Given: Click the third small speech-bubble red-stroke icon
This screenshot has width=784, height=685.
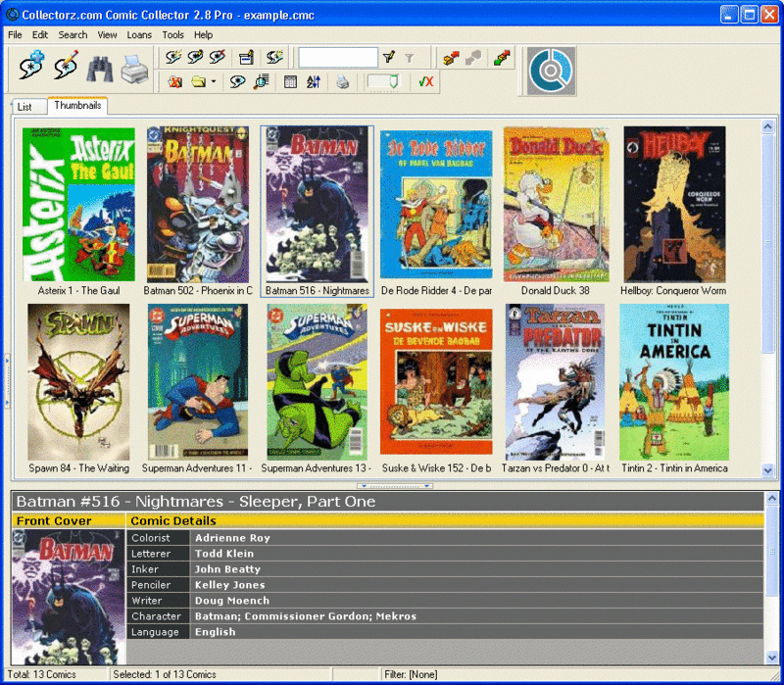Looking at the screenshot, I should pos(217,57).
